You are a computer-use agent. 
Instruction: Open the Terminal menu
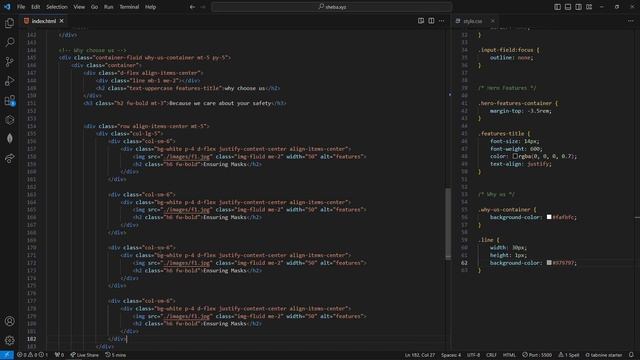[129, 7]
